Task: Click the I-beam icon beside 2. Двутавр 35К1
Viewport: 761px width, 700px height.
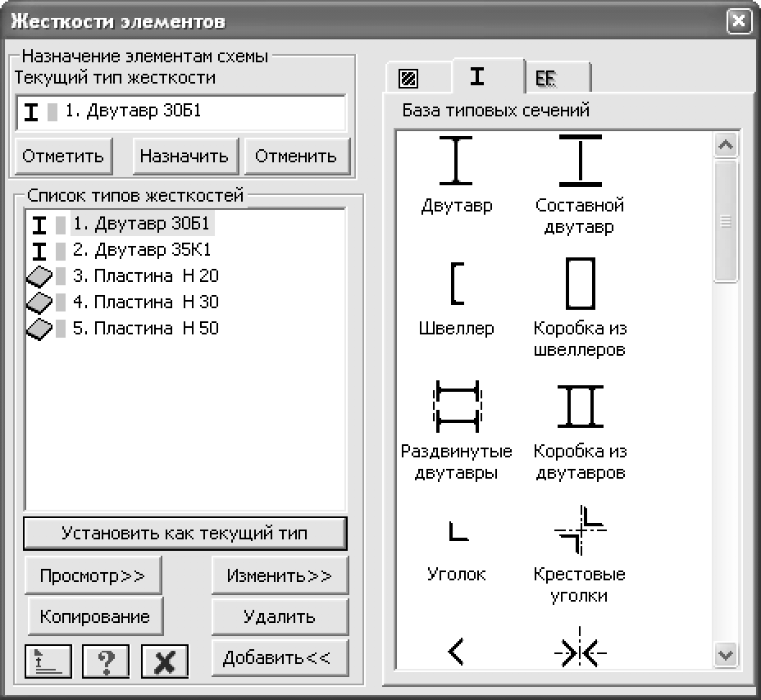Action: click(x=39, y=252)
